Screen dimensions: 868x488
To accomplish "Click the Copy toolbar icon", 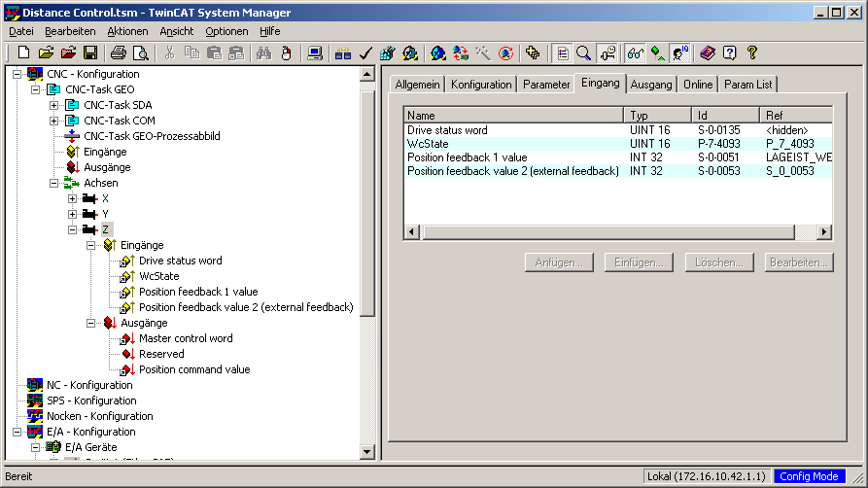I will click(x=191, y=53).
